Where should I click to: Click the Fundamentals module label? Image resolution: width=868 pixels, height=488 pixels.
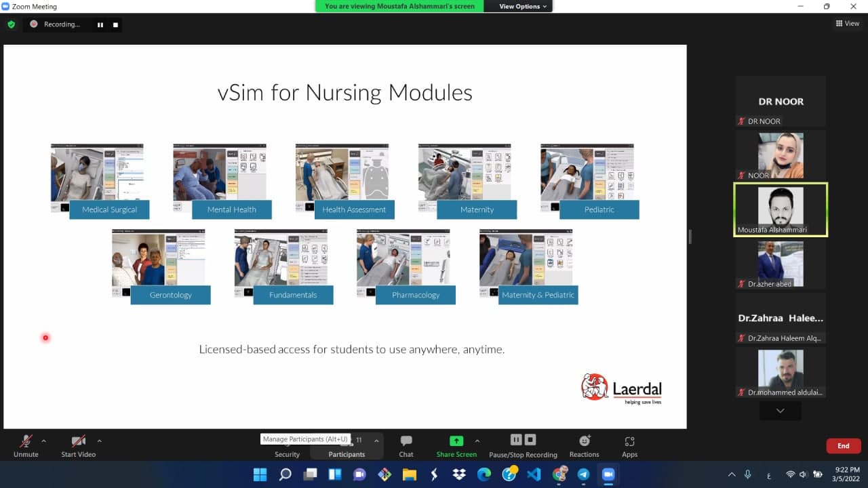pos(293,295)
